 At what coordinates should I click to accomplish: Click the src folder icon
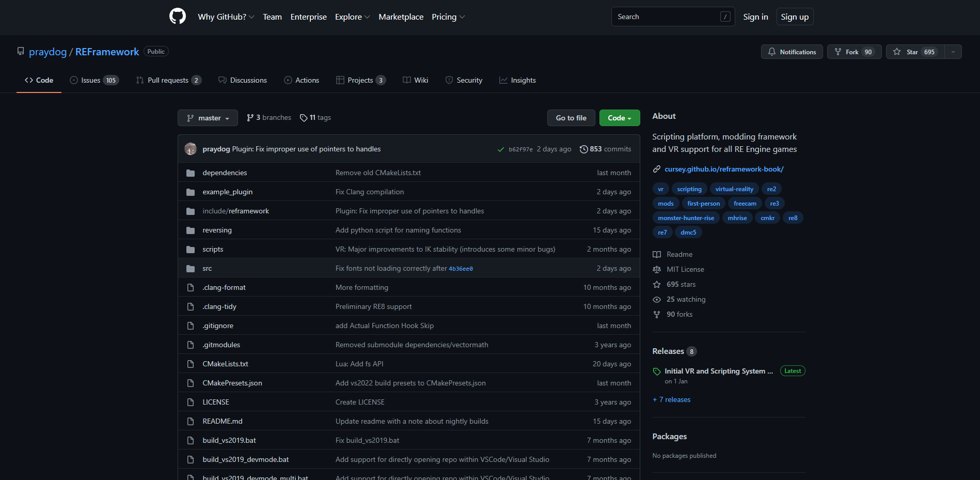click(x=191, y=269)
